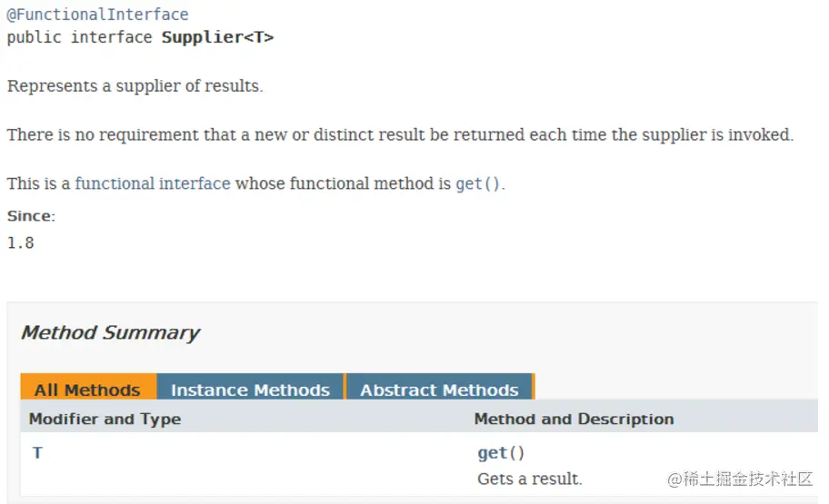Open the Abstract Methods tab
This screenshot has height=504, width=829.
(x=439, y=387)
